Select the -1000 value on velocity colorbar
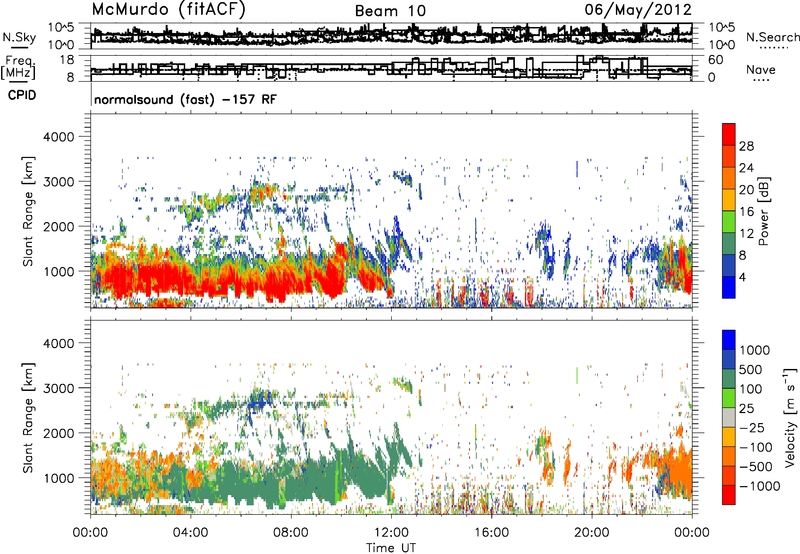This screenshot has height=554, width=800. pyautogui.click(x=760, y=486)
